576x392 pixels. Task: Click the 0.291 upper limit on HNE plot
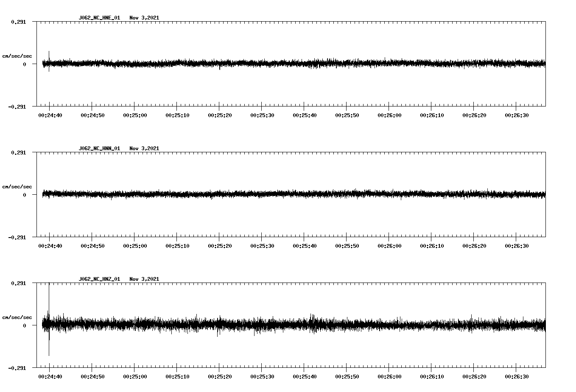point(18,22)
